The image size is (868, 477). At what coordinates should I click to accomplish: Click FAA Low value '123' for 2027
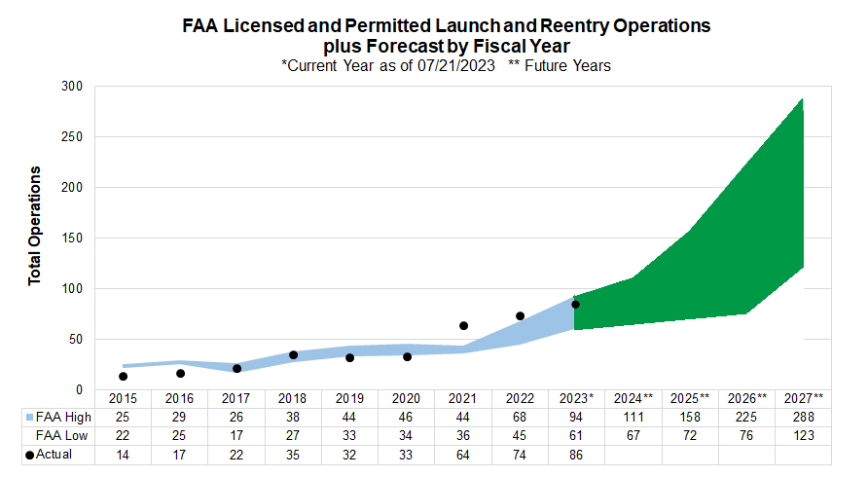pyautogui.click(x=804, y=436)
